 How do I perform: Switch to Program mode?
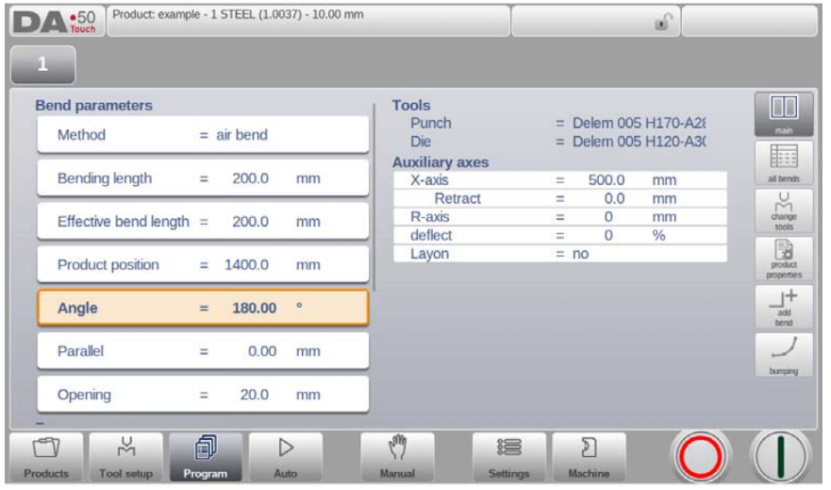[x=206, y=457]
